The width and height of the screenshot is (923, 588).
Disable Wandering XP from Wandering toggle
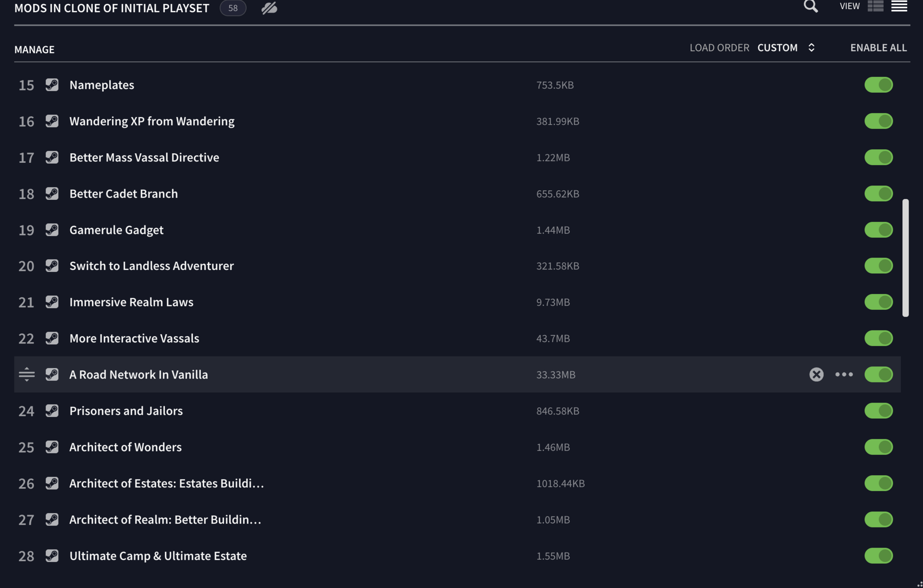tap(878, 121)
